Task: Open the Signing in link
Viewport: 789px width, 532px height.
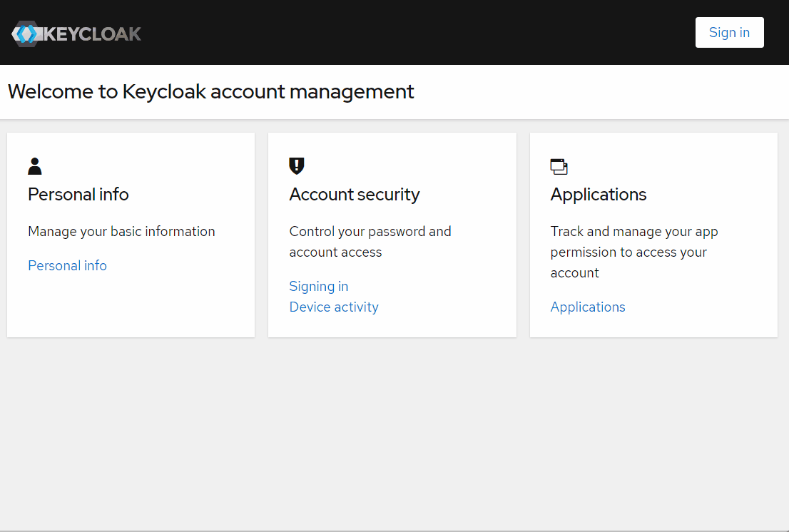Action: [x=318, y=286]
